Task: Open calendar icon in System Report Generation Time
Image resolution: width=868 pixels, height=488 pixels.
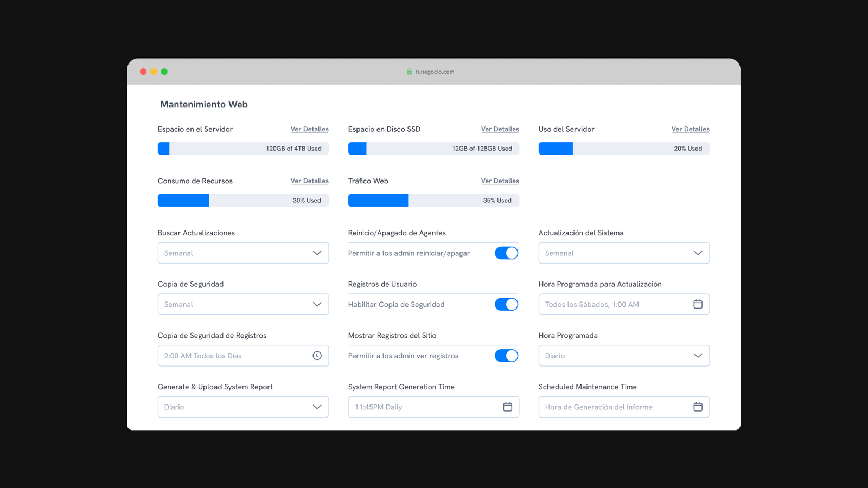Action: coord(507,407)
